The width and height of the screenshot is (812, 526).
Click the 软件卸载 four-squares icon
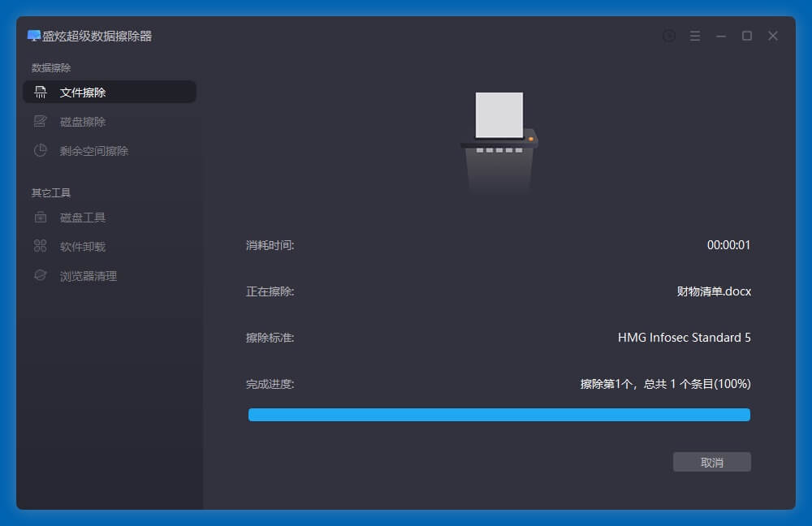(41, 247)
